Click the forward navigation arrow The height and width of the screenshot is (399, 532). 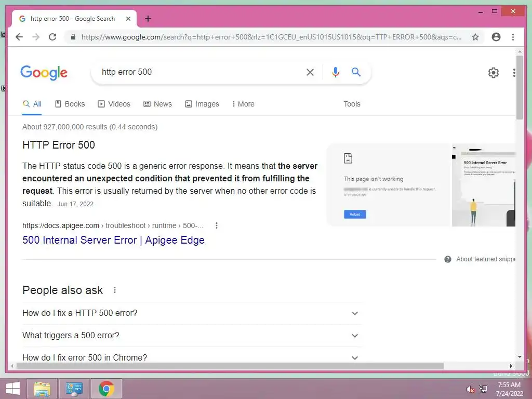point(36,37)
